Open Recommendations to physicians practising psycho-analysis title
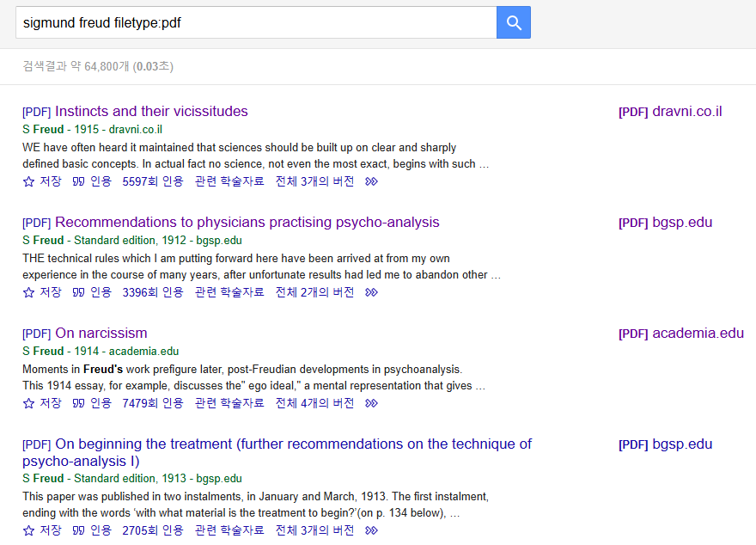756x545 pixels. click(247, 223)
